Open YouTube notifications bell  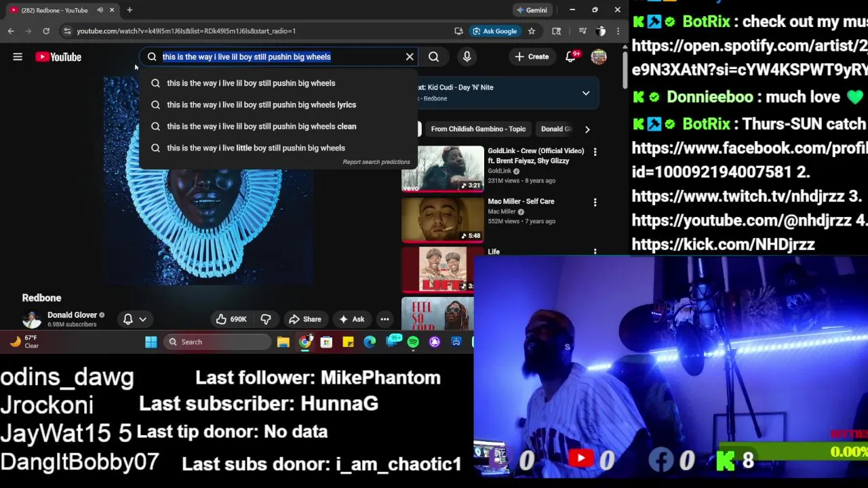tap(570, 57)
